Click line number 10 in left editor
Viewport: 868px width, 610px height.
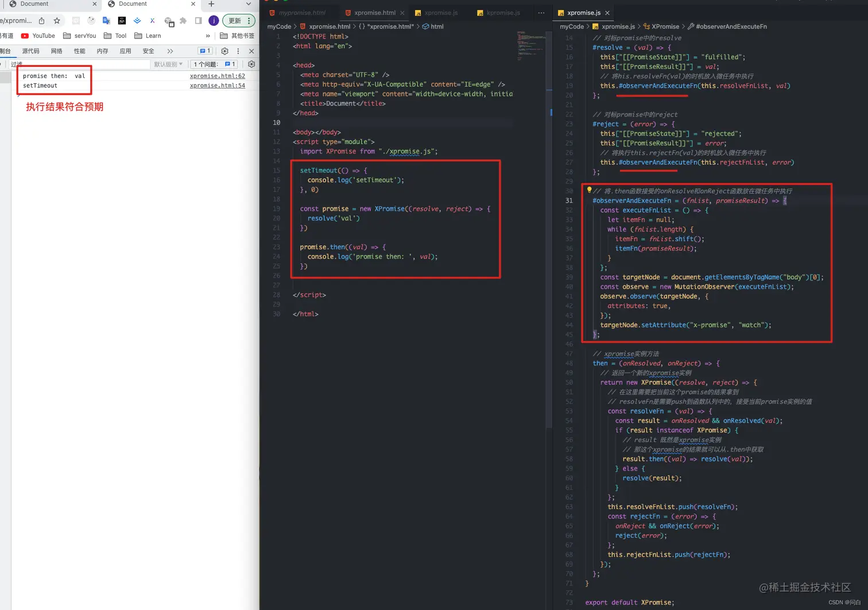(x=277, y=122)
